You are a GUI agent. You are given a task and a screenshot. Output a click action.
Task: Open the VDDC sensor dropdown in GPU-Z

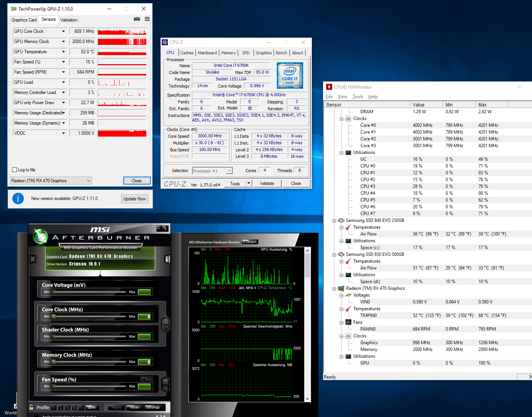(x=63, y=133)
